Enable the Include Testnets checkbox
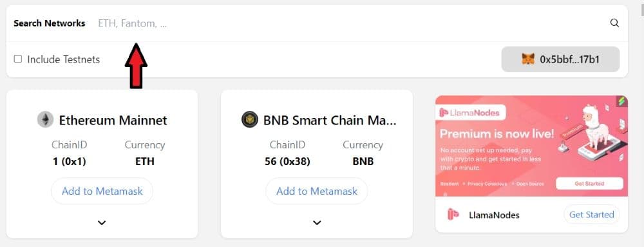644x247 pixels. tap(17, 59)
